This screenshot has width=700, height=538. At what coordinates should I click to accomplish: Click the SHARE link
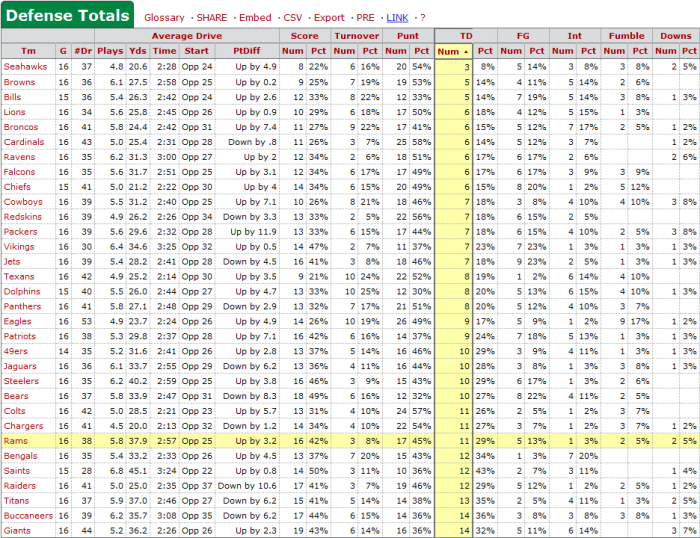[x=212, y=18]
